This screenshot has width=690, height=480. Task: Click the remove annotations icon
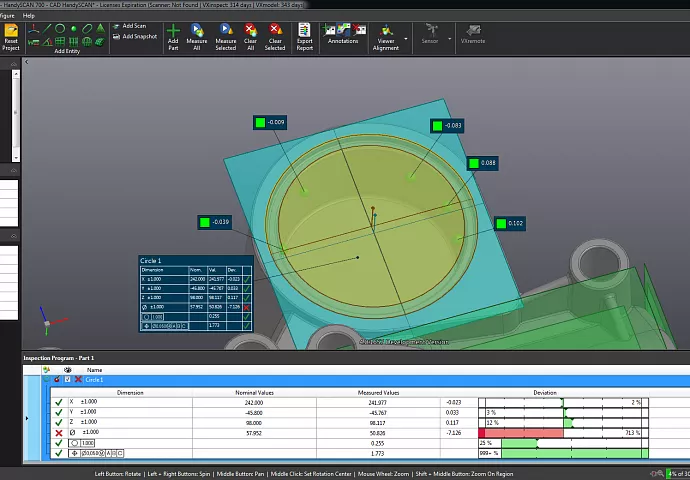[359, 29]
